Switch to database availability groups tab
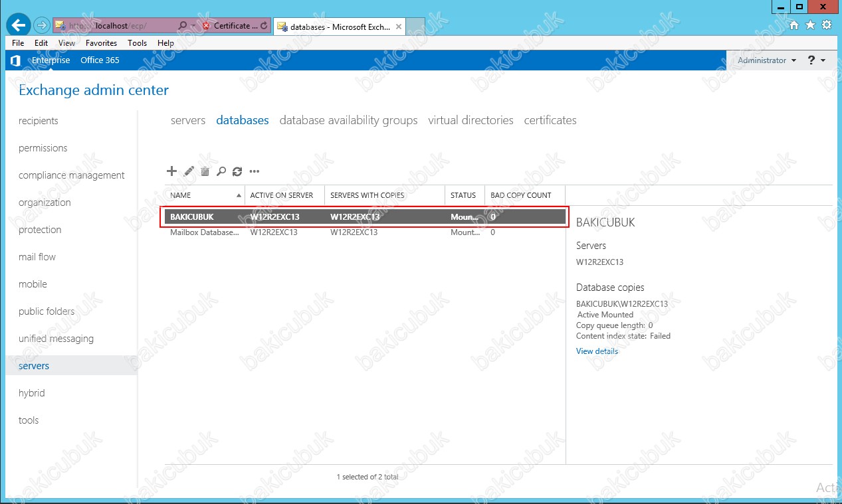Viewport: 842px width, 504px height. pos(348,120)
